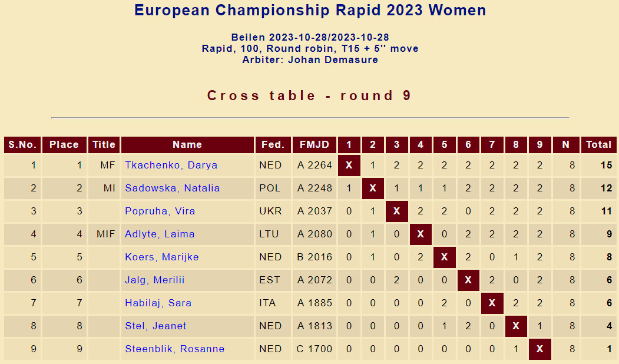Screen dimensions: 619x364
Task: Open Sadowska, Natalia player link
Action: (x=172, y=188)
